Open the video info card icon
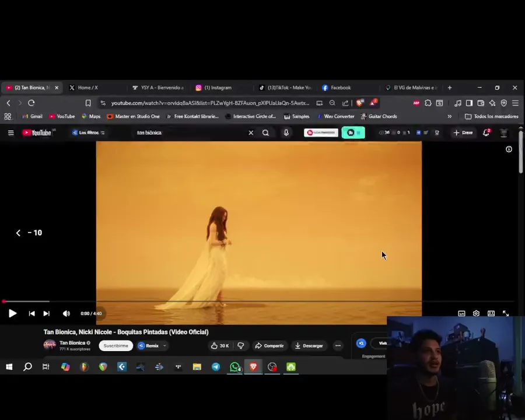The height and width of the screenshot is (420, 525). coord(509,149)
